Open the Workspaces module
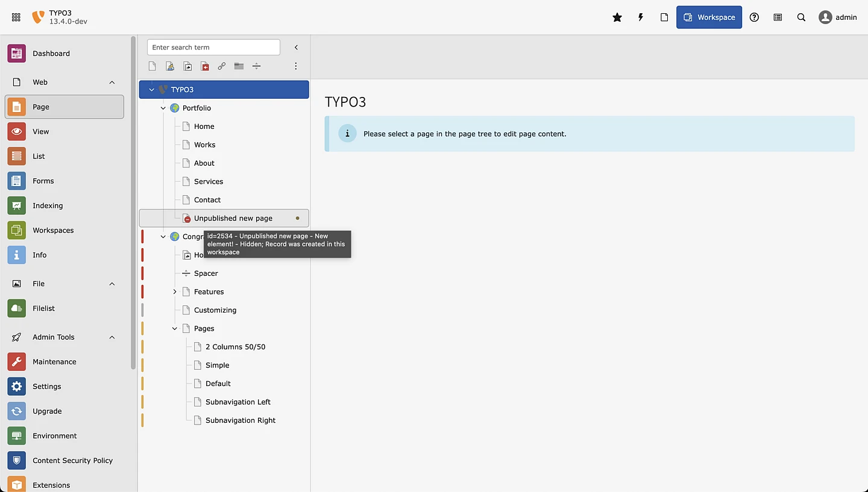This screenshot has height=492, width=868. pyautogui.click(x=53, y=231)
